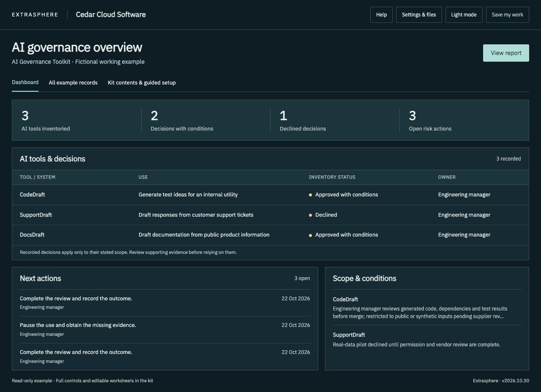The width and height of the screenshot is (541, 392).
Task: Click 'Draft documentation from public product information'
Action: coord(204,235)
